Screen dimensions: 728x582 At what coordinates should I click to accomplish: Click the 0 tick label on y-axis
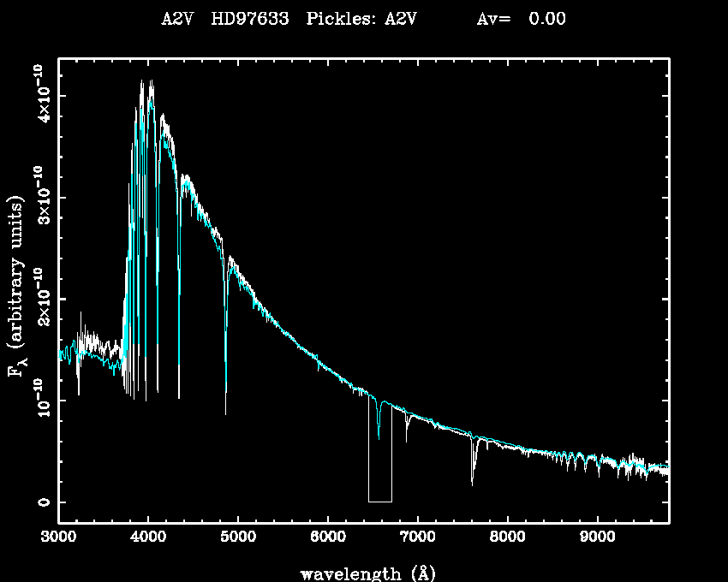pyautogui.click(x=41, y=502)
